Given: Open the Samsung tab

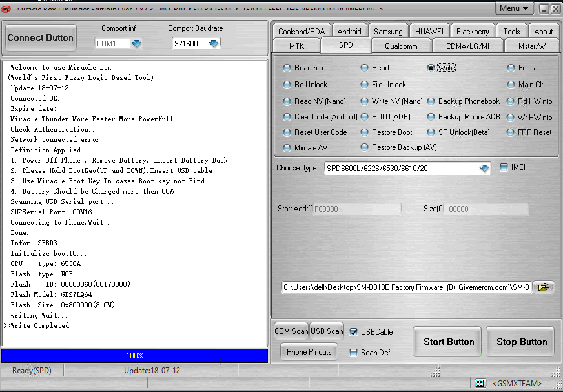Looking at the screenshot, I should 388,31.
